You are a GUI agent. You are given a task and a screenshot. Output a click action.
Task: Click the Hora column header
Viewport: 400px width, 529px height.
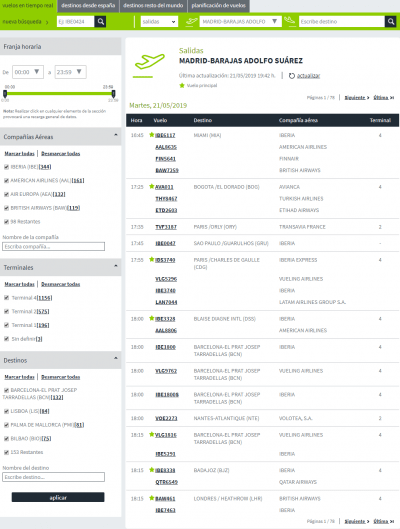pos(136,120)
